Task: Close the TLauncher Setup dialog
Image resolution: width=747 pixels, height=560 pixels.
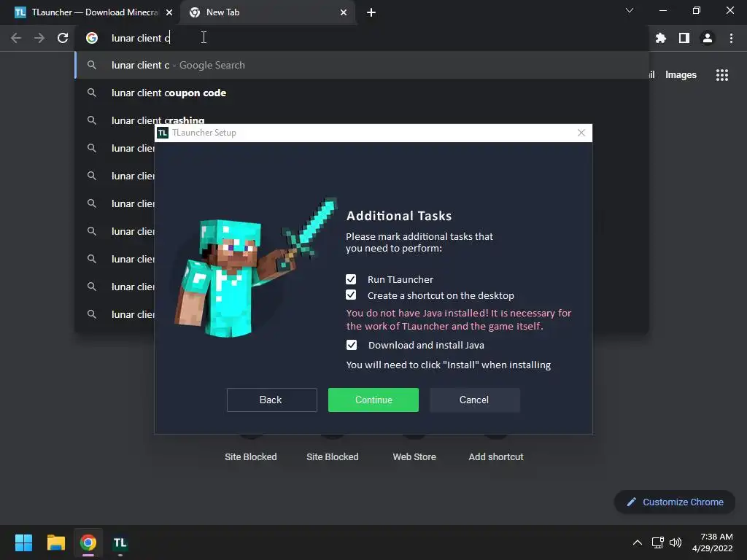Action: 581,133
